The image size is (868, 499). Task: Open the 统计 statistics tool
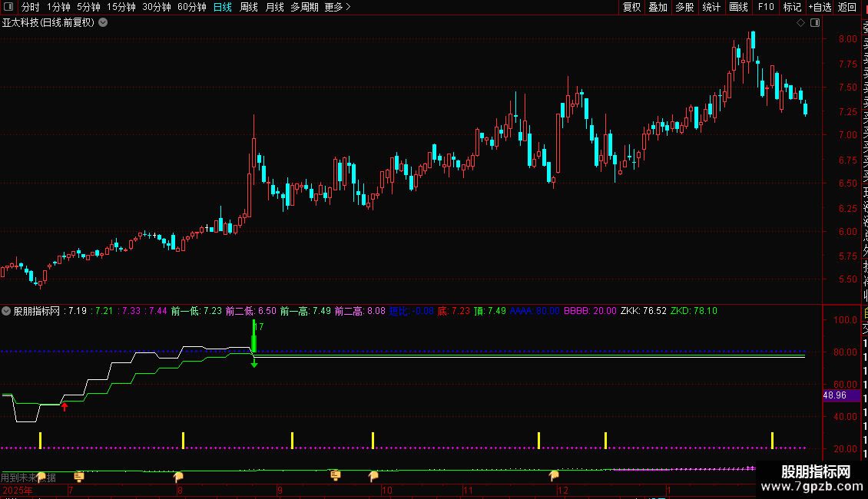tap(711, 7)
